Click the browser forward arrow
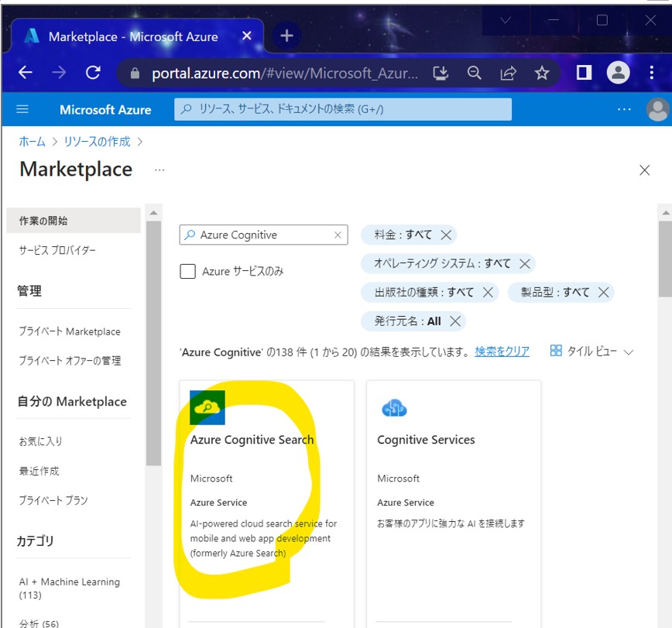The width and height of the screenshot is (672, 628). pyautogui.click(x=59, y=73)
